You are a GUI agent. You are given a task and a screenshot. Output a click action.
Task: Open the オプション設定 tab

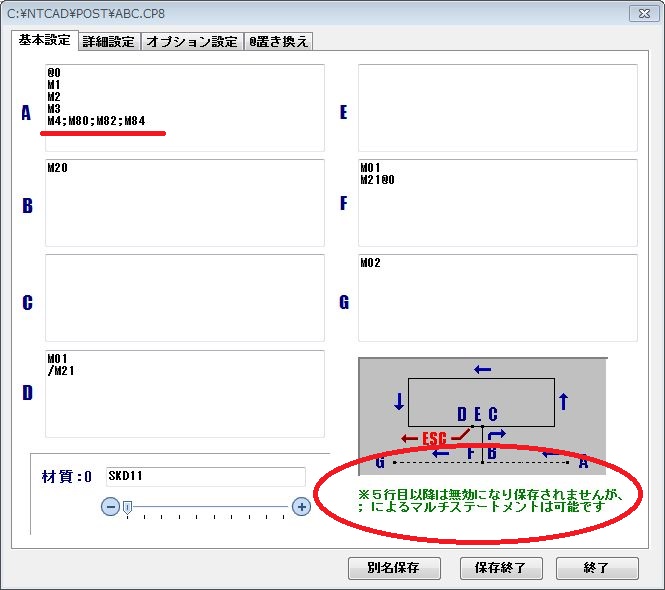click(192, 41)
